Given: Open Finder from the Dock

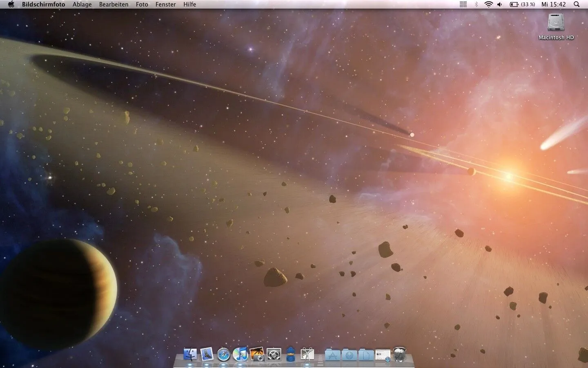Looking at the screenshot, I should click(190, 354).
